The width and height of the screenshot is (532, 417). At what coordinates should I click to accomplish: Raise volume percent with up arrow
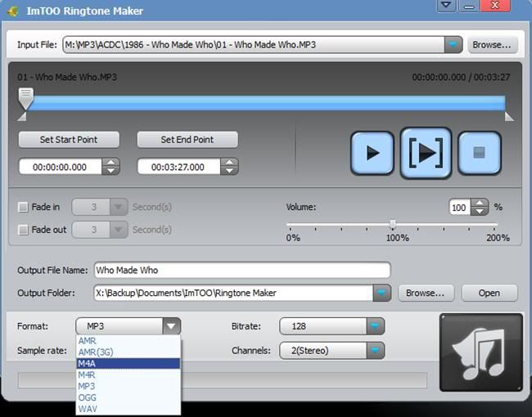[480, 203]
